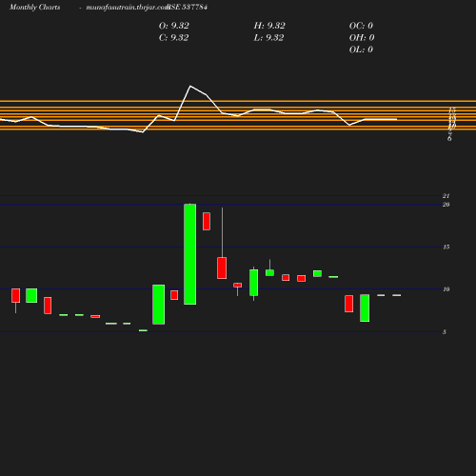Select the "H: 9.32" high value
The height and width of the screenshot is (476, 476).
pos(269,26)
